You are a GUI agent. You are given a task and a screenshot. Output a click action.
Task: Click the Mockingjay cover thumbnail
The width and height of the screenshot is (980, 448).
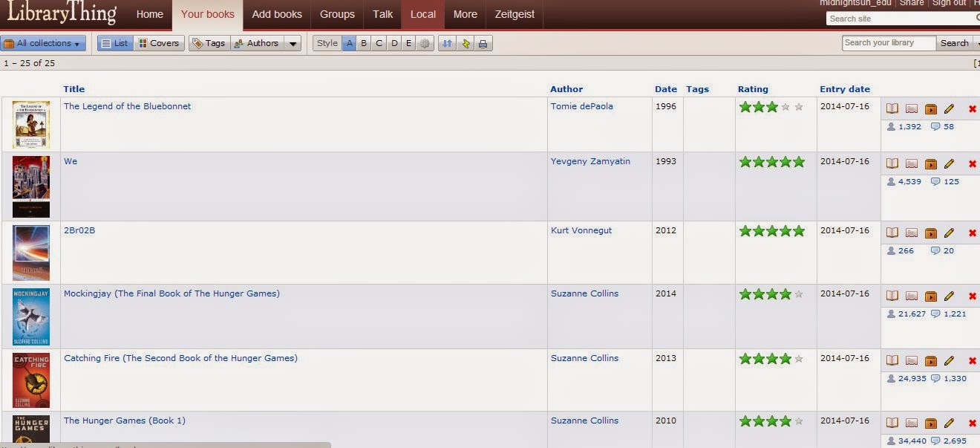pyautogui.click(x=31, y=316)
